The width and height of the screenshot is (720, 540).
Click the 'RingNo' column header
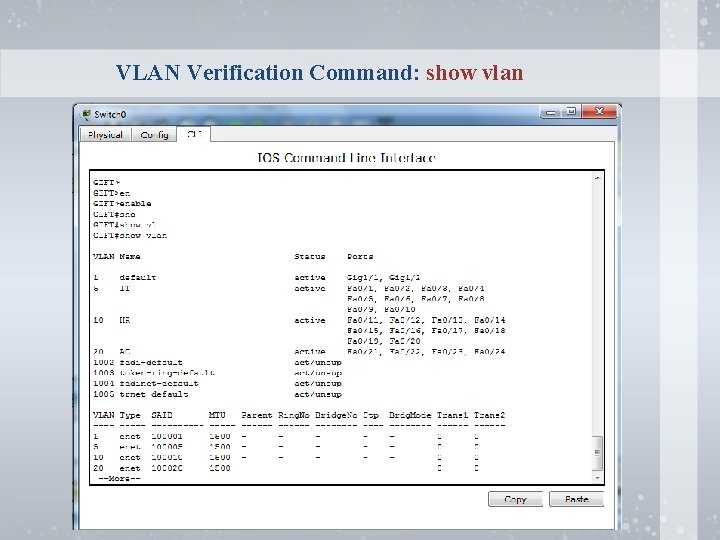[x=294, y=415]
